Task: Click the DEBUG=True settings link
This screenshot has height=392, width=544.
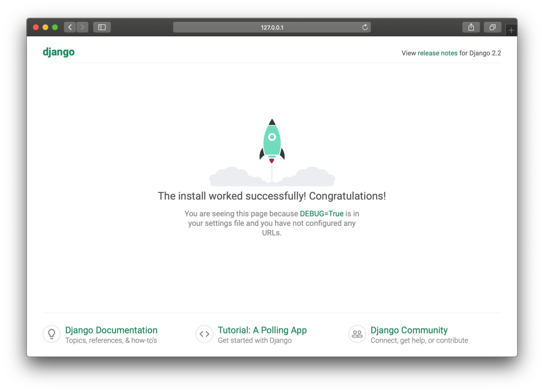Action: point(321,213)
